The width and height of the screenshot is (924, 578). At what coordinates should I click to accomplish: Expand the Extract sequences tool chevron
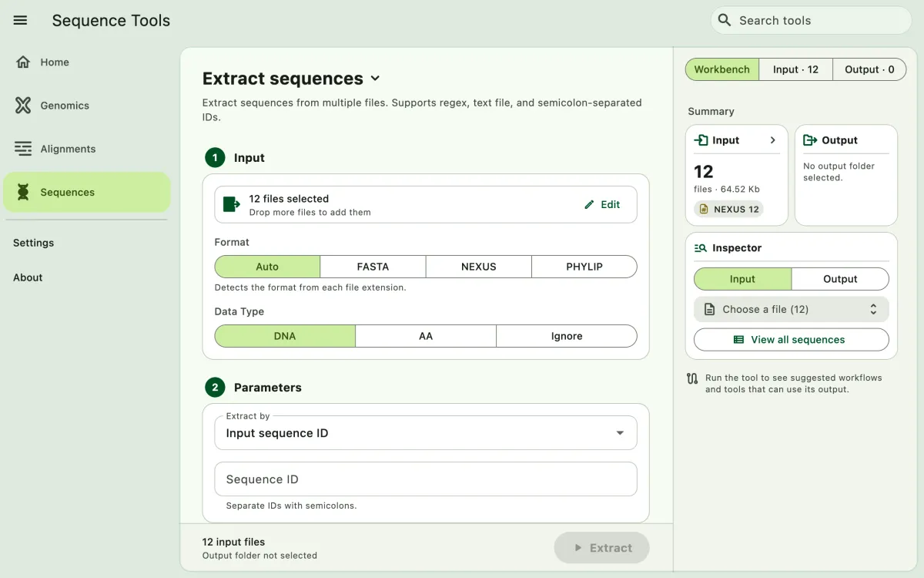point(375,79)
